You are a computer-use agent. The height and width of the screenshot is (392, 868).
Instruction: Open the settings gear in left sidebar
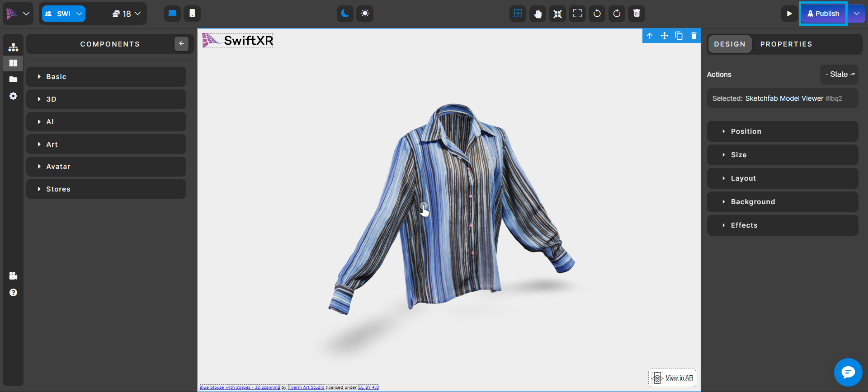coord(13,96)
